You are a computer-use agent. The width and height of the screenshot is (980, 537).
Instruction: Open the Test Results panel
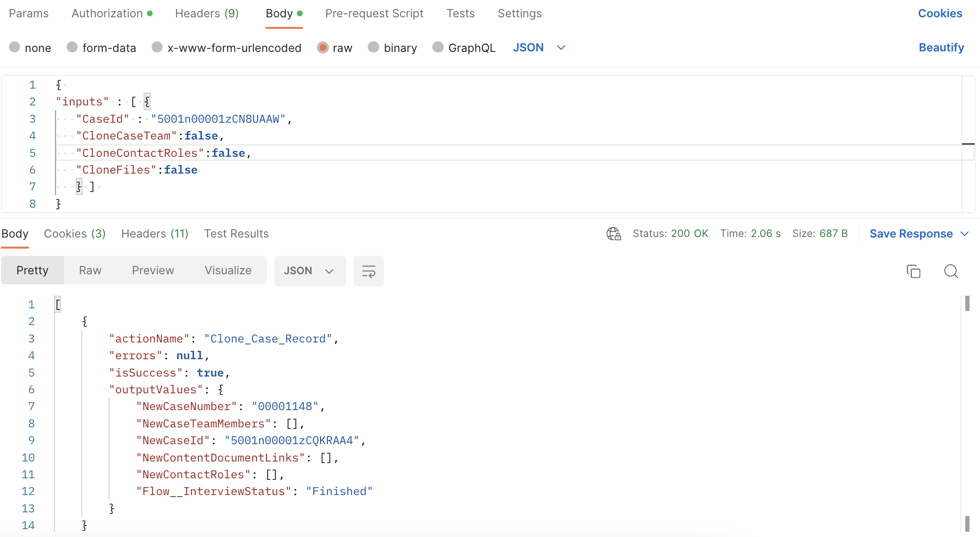pos(236,234)
